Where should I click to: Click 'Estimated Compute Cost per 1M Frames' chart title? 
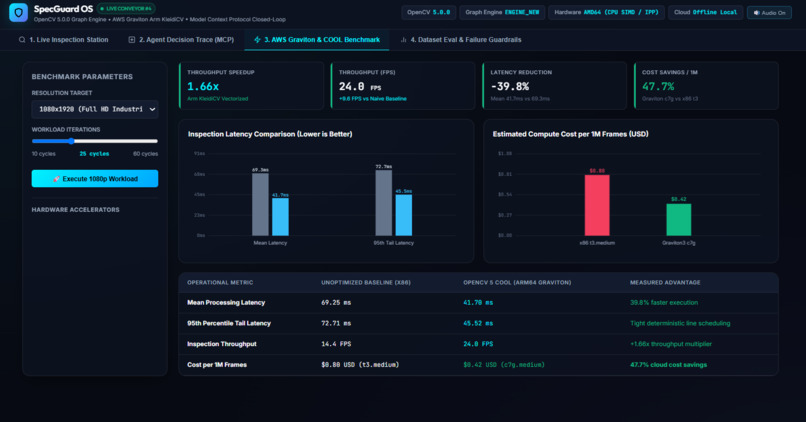coord(571,134)
